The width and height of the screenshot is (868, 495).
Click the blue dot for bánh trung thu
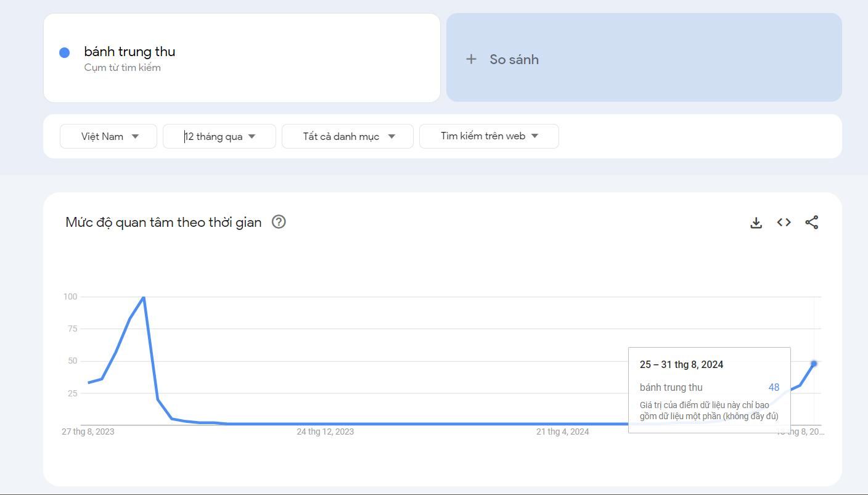point(64,52)
